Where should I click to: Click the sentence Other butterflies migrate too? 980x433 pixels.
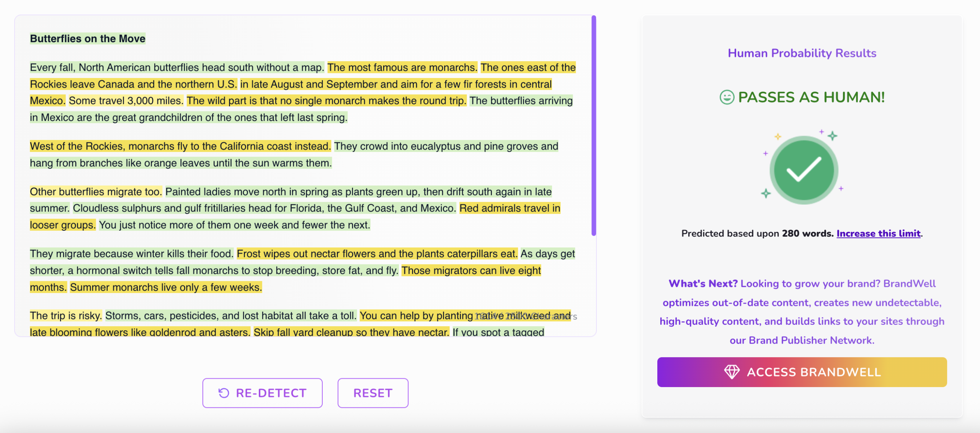pyautogui.click(x=96, y=192)
